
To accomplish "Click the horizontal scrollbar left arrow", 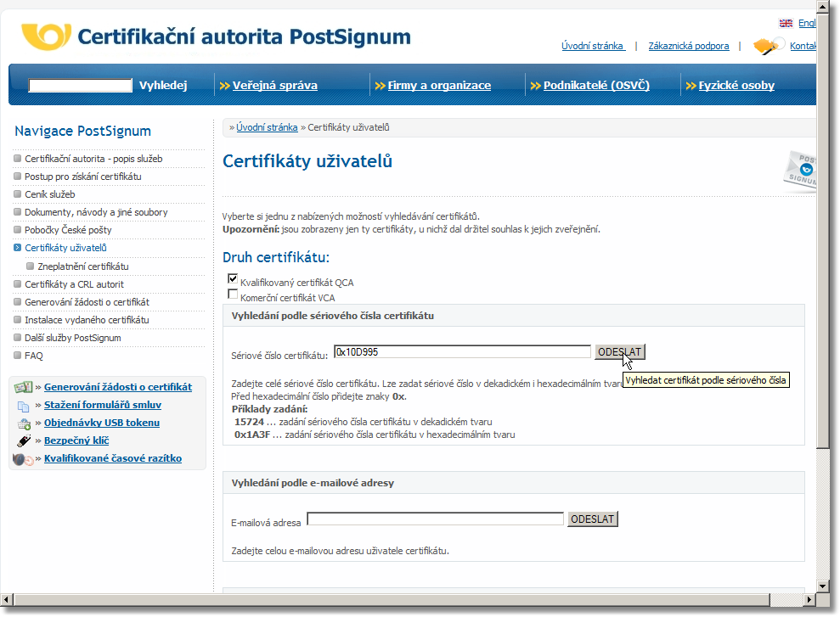I will click(x=6, y=599).
